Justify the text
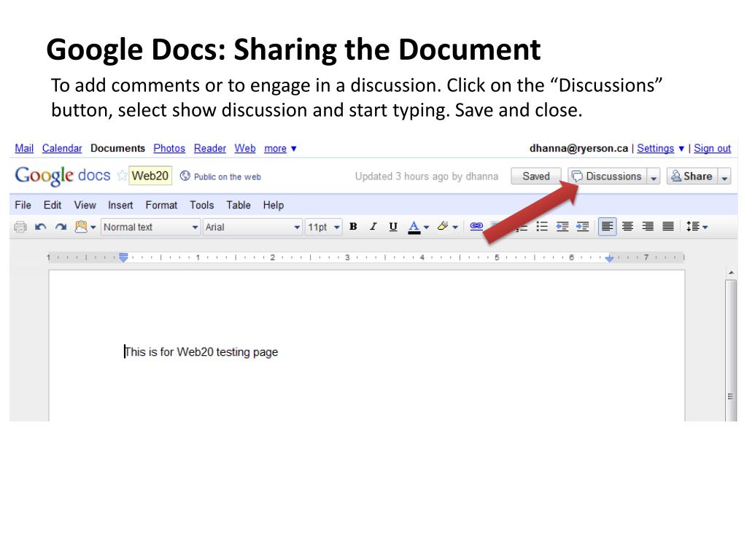The image size is (747, 560). [668, 227]
